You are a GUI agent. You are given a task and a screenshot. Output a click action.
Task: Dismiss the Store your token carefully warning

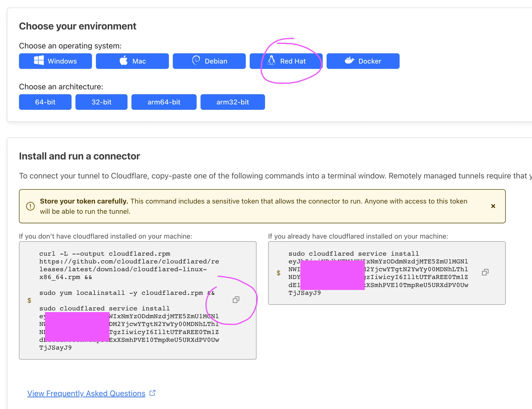click(x=493, y=206)
